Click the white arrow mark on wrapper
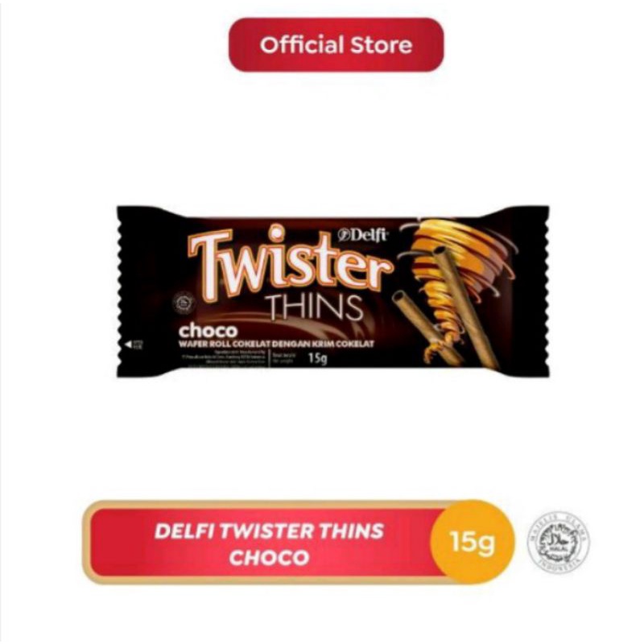The image size is (644, 644). pyautogui.click(x=129, y=345)
